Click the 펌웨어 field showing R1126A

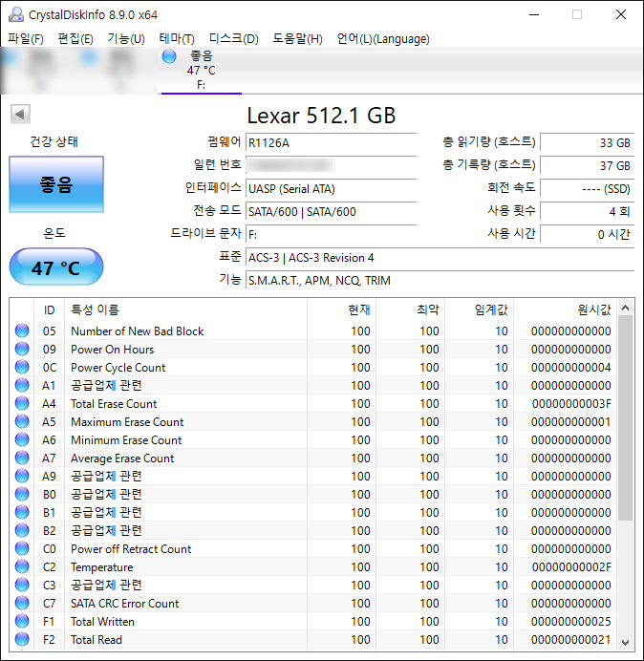point(331,143)
